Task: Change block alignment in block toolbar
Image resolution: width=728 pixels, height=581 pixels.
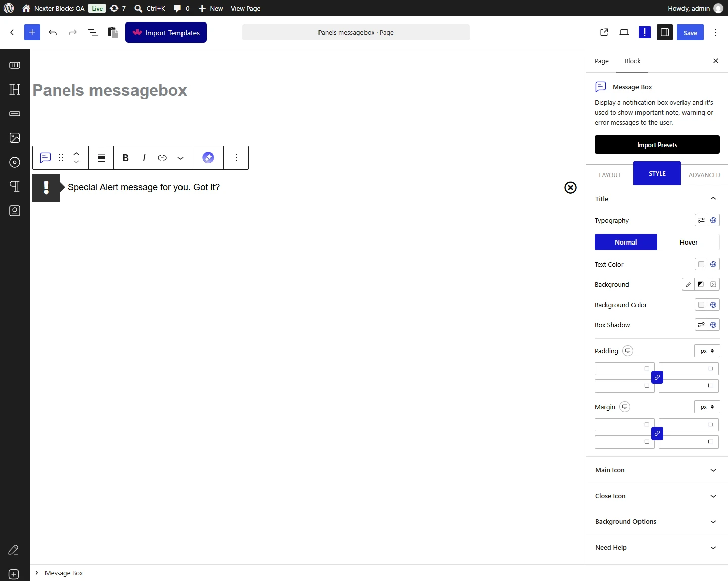Action: pos(101,158)
